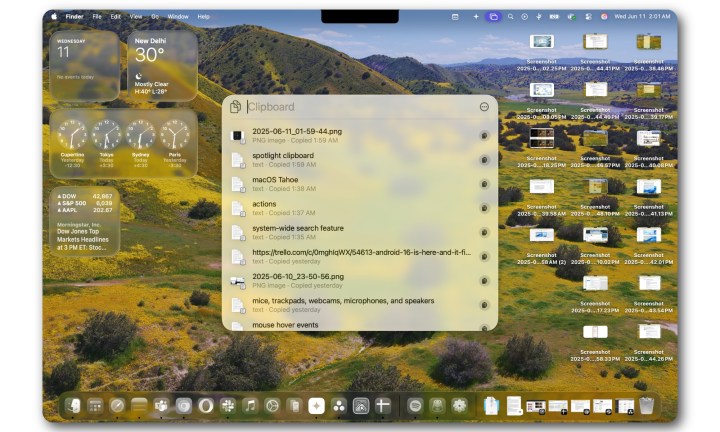720x432 pixels.
Task: Click the date and time in menu bar
Action: pos(644,17)
